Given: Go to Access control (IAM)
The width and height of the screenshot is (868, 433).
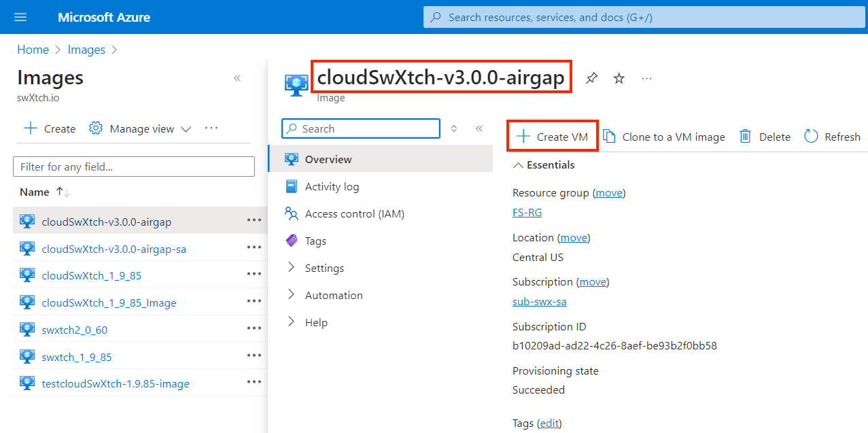Looking at the screenshot, I should pos(354,214).
